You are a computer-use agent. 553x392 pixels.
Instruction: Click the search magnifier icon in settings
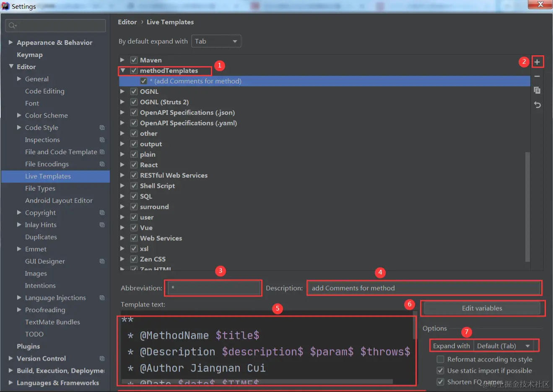click(13, 26)
